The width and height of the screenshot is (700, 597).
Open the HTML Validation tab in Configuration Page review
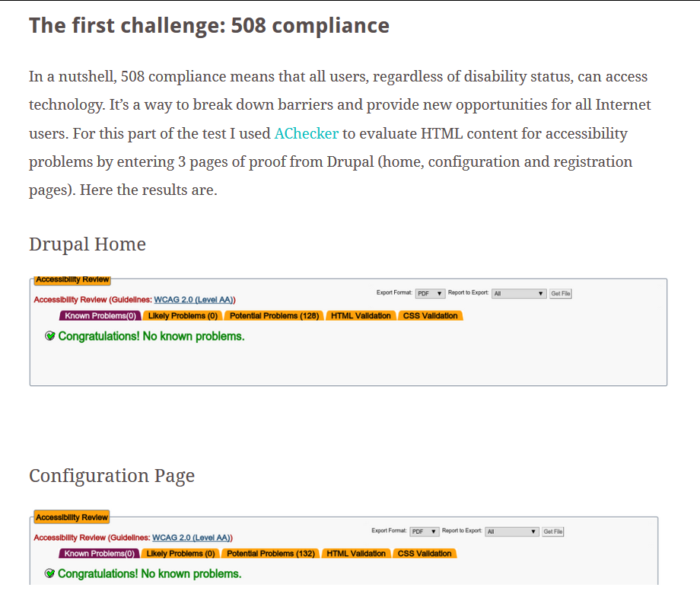(356, 554)
